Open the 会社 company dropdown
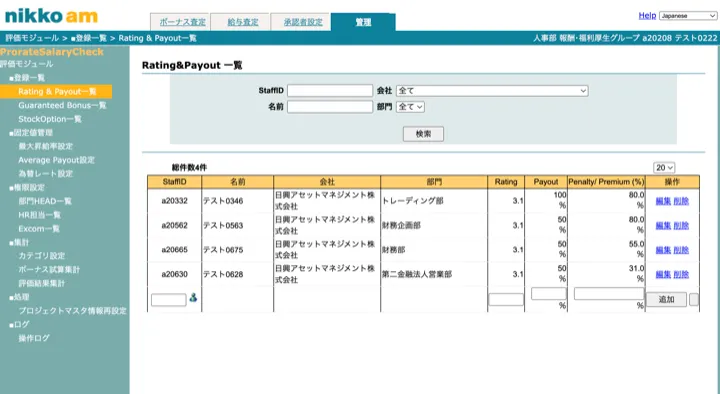This screenshot has height=394, width=720. point(492,91)
